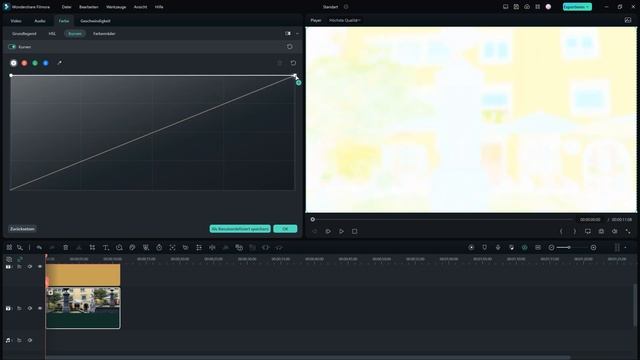This screenshot has width=640, height=360.
Task: Click the add track icon above the track headers
Action: pos(9,259)
